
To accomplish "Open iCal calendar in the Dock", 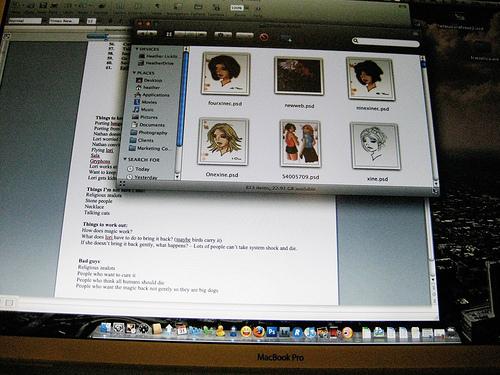I will click(x=182, y=330).
